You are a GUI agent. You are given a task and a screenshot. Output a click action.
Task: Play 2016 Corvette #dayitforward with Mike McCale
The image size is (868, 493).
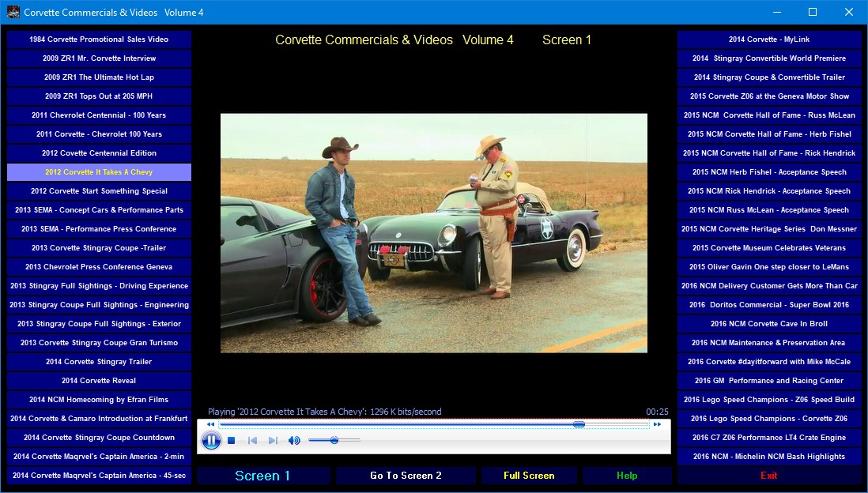tap(769, 361)
